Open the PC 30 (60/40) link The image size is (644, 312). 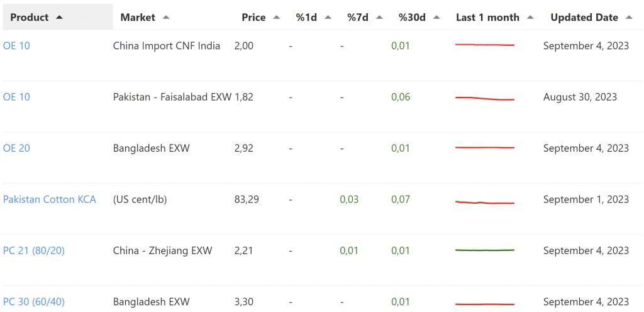coord(34,302)
